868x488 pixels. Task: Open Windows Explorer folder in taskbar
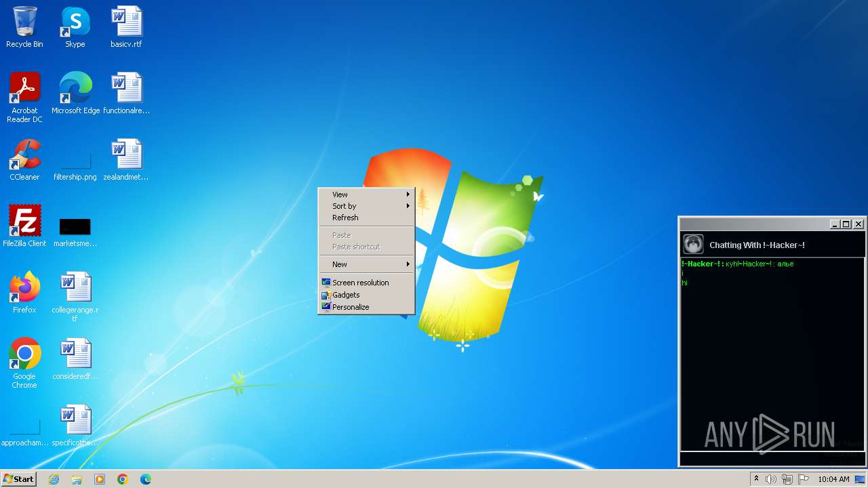[x=77, y=479]
